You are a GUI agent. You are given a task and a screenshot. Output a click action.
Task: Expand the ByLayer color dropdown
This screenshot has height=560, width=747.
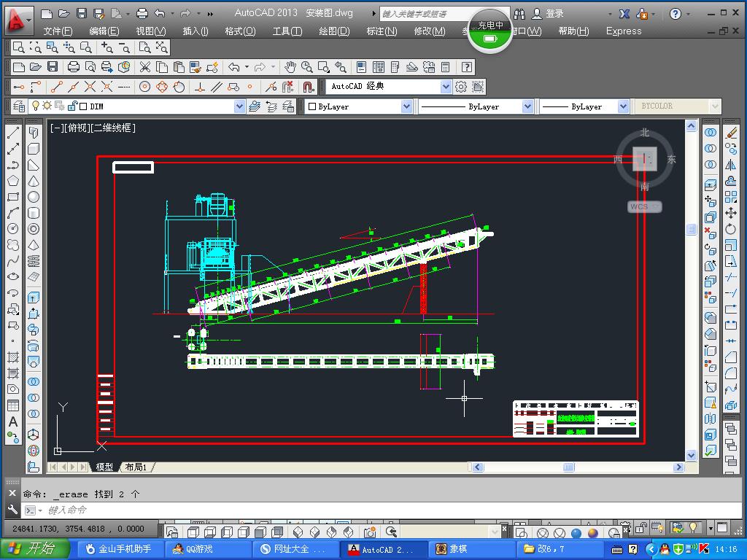point(406,106)
